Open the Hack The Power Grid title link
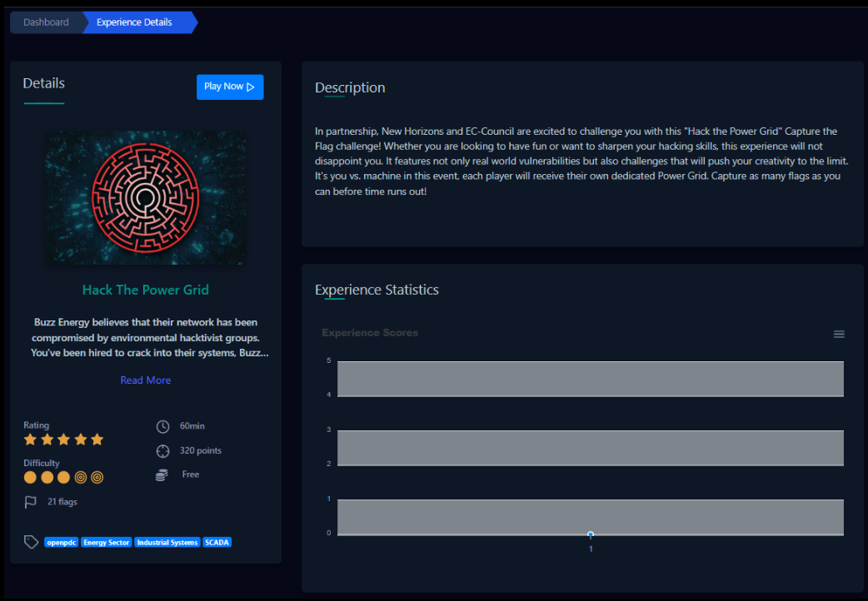Viewport: 868px width, 601px height. coord(145,290)
